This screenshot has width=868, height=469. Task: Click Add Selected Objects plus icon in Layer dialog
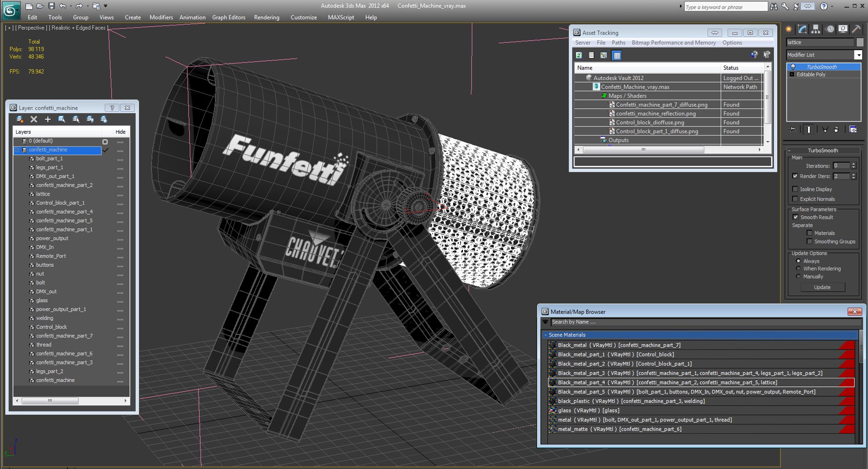point(47,119)
